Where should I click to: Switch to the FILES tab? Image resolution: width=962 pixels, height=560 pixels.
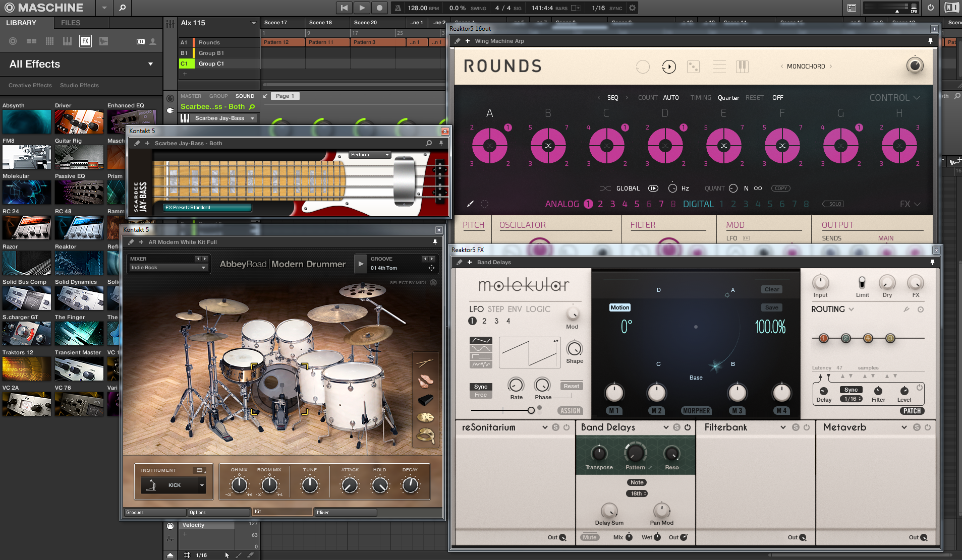71,23
